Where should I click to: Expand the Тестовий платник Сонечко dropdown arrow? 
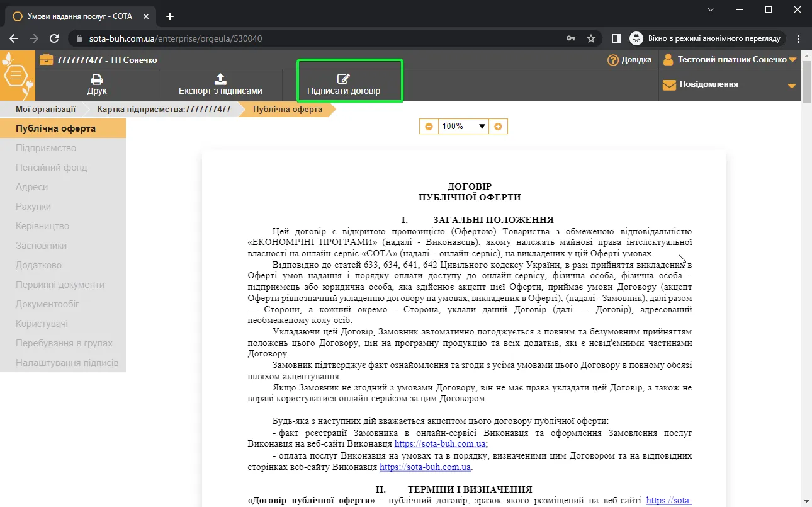point(792,60)
